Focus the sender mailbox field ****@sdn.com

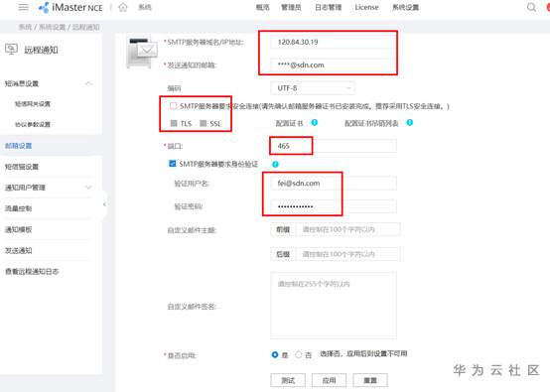click(334, 65)
